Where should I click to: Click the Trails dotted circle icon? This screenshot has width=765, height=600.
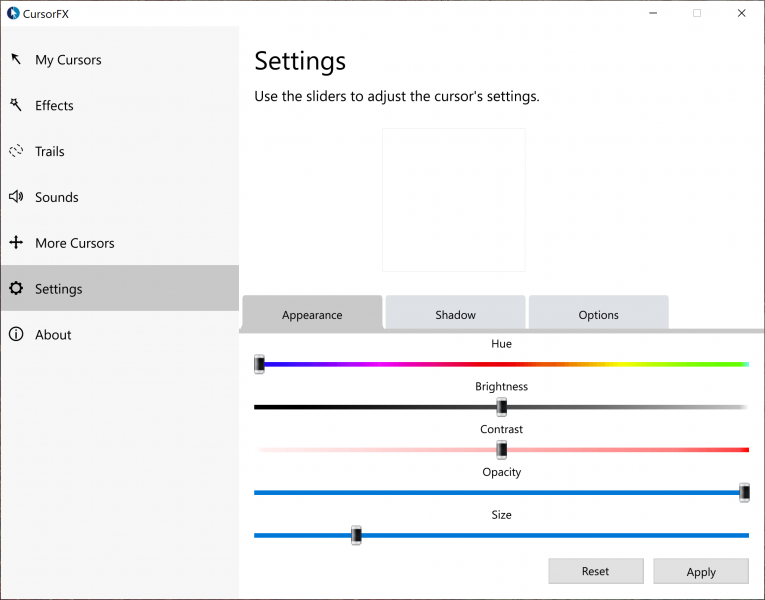(16, 151)
